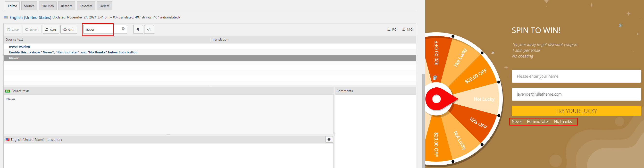The image size is (644, 168).
Task: Click the email field in the popup
Action: click(x=576, y=94)
